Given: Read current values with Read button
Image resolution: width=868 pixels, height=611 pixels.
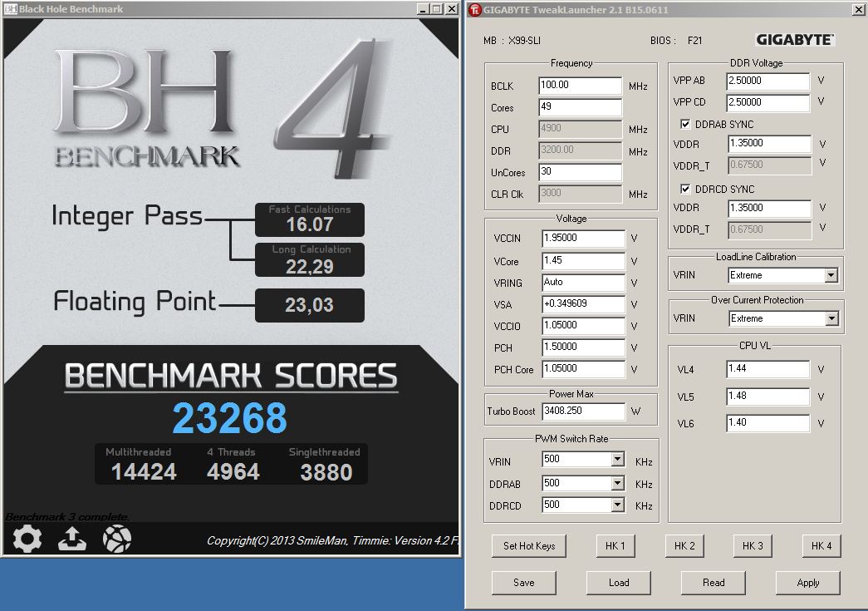Looking at the screenshot, I should 713,583.
